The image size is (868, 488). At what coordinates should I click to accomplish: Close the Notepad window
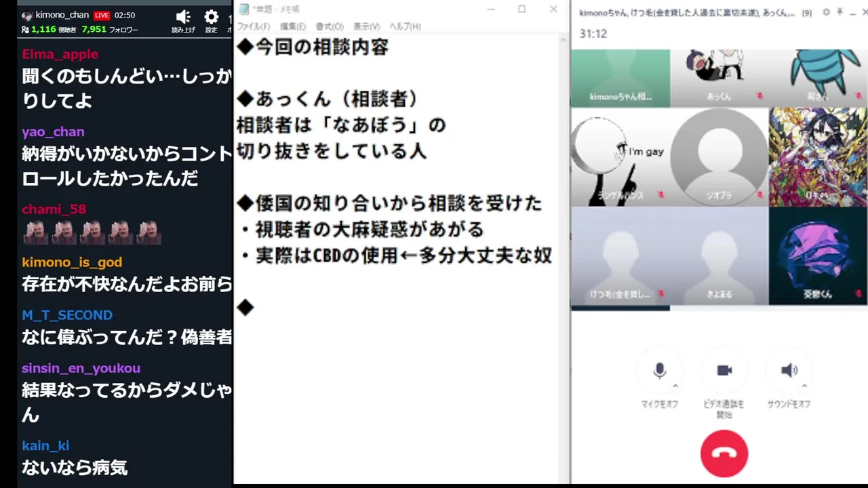pyautogui.click(x=553, y=9)
